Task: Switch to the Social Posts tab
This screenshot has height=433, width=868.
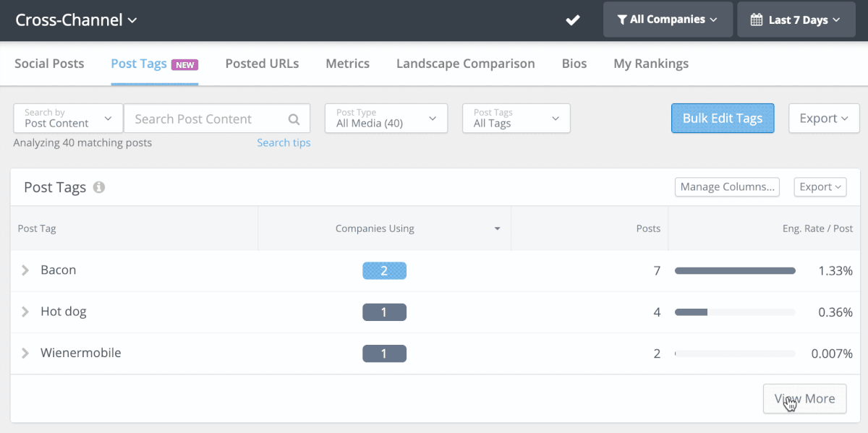Action: [x=49, y=64]
